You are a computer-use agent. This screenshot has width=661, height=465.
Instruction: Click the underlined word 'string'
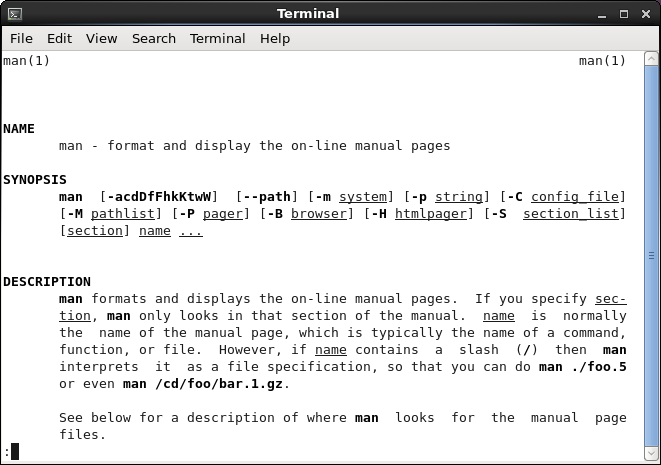pos(459,197)
